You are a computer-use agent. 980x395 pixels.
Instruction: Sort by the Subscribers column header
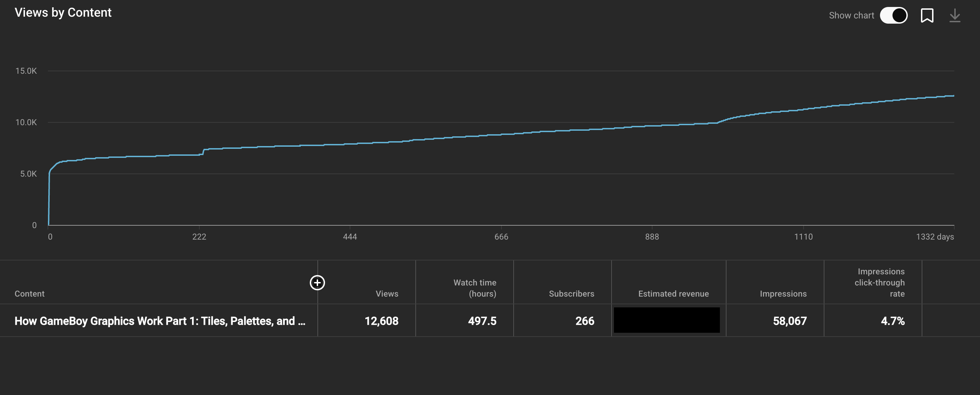click(x=571, y=294)
